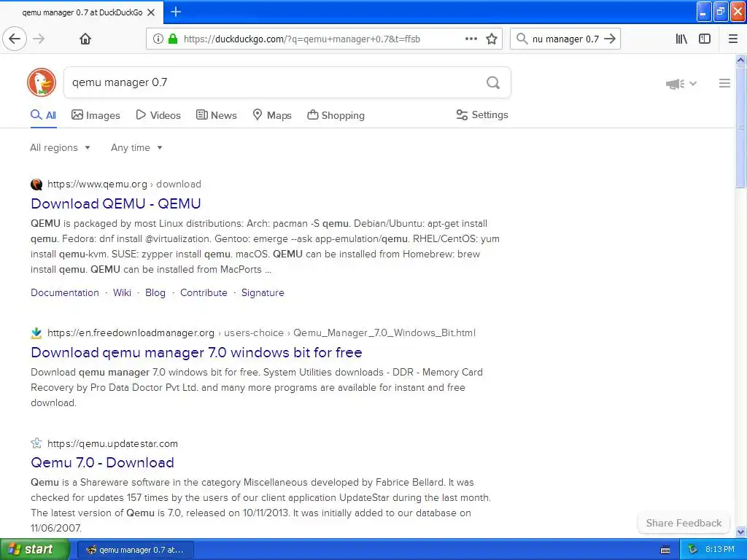This screenshot has width=747, height=560.
Task: Click the en.freedownloadmanager.org result URL
Action: point(261,332)
